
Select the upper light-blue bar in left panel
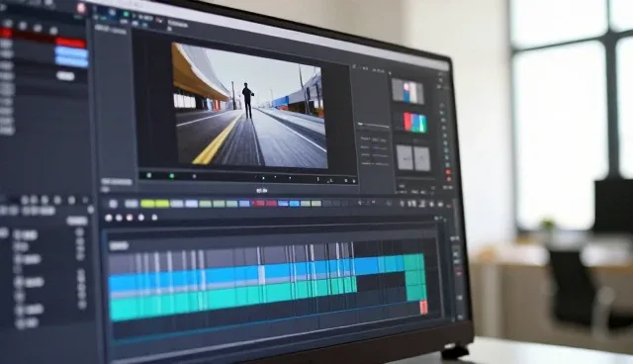[71, 52]
